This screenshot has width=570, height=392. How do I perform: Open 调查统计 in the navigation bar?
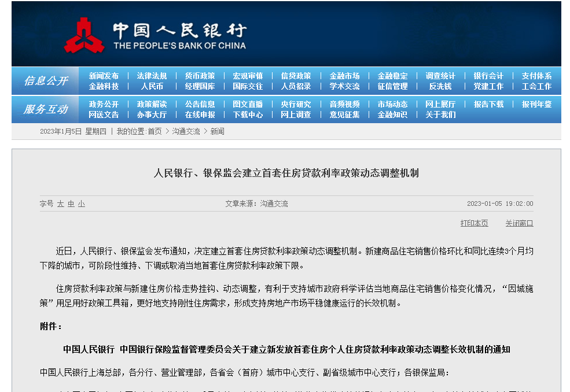point(440,76)
